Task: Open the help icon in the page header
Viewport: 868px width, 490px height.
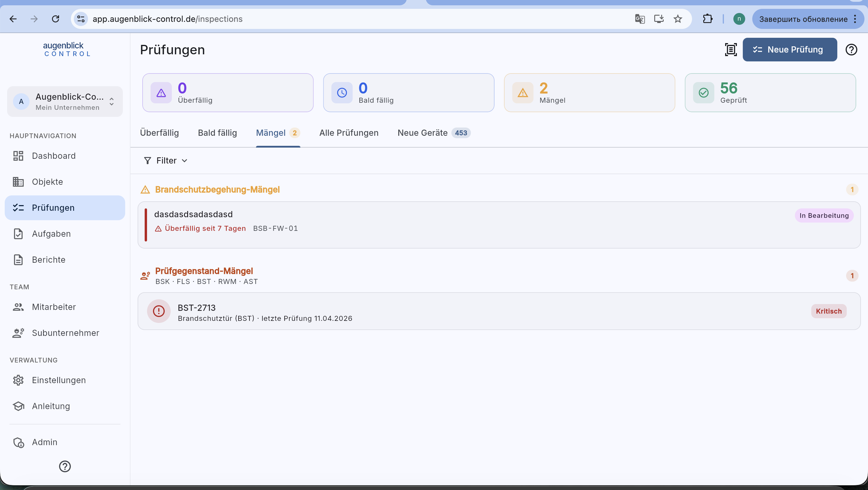Action: pos(851,50)
